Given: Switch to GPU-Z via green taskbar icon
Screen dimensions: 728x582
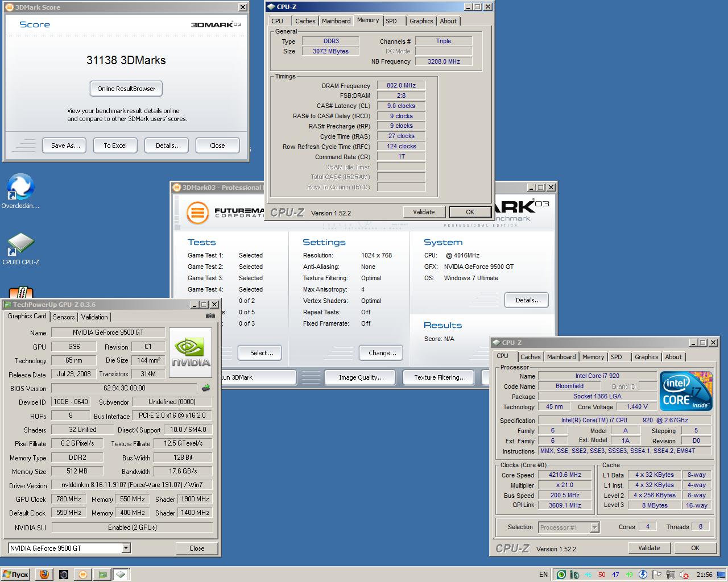Looking at the screenshot, I should click(102, 575).
